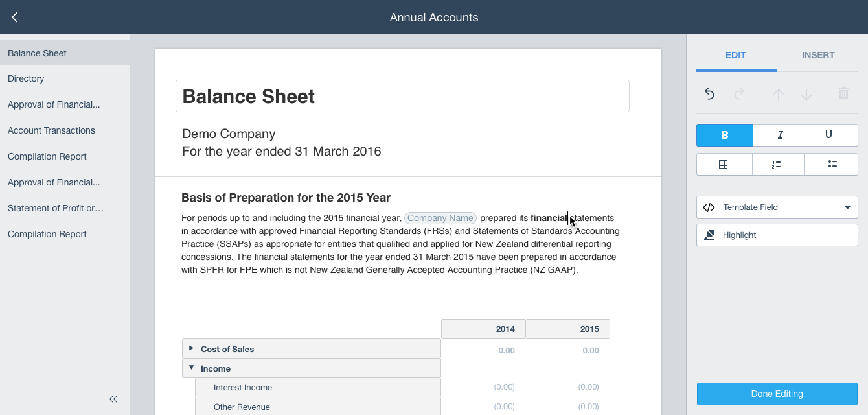This screenshot has width=868, height=415.
Task: Switch to the INSERT tab
Action: (818, 55)
